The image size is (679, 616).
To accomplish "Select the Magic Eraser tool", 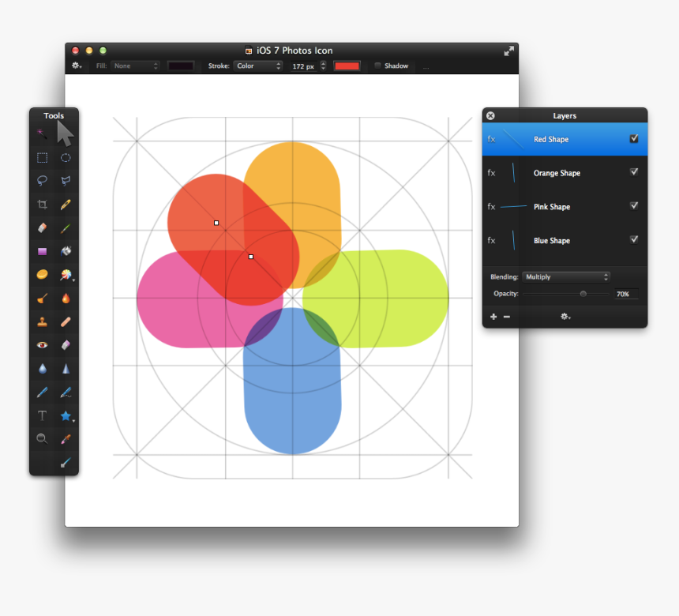I will pos(66,345).
